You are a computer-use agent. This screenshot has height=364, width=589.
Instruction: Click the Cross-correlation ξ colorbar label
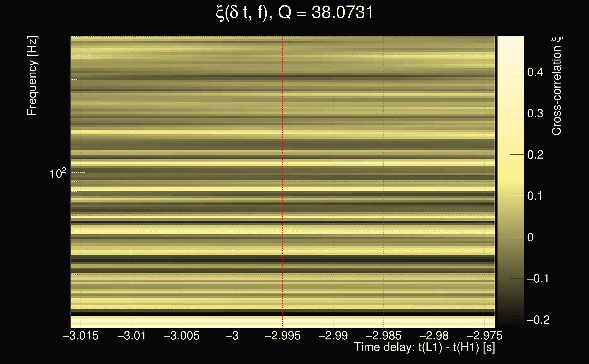(x=556, y=86)
